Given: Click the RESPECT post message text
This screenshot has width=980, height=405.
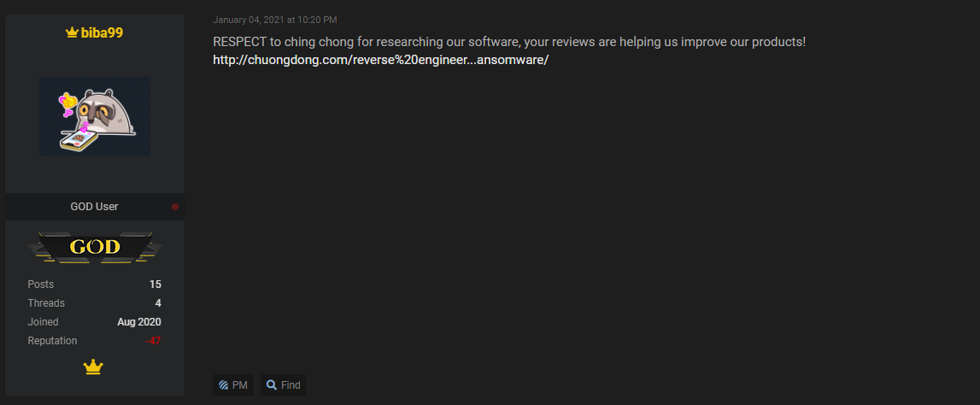Looking at the screenshot, I should click(x=509, y=43).
